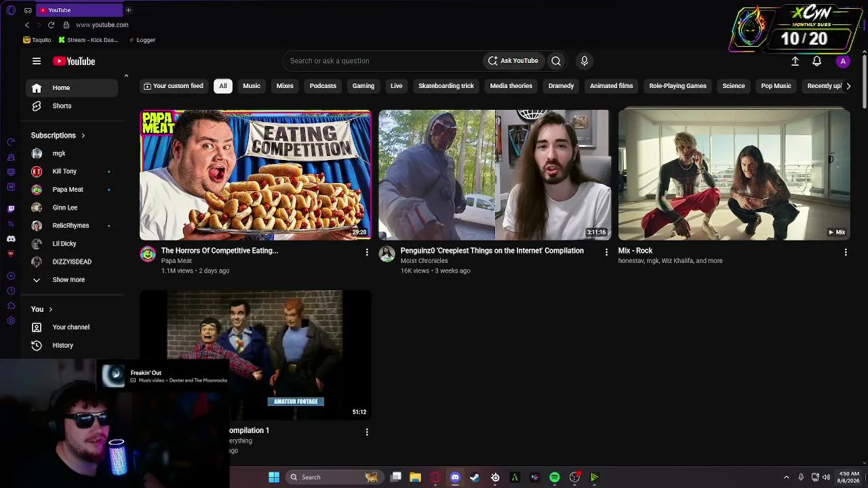868x488 pixels.
Task: Go back in the browser
Action: tap(27, 25)
